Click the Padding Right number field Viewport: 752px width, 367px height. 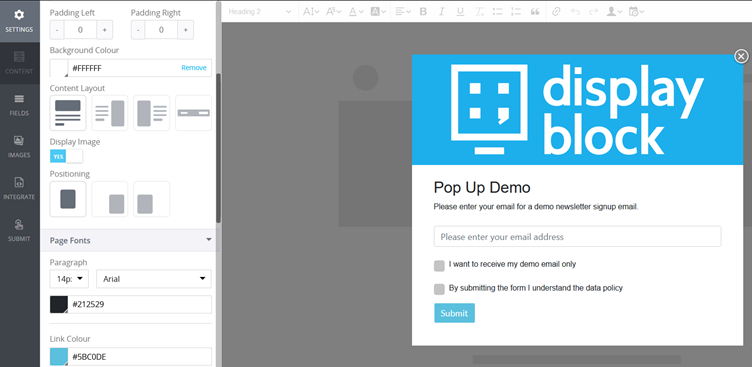tap(161, 30)
